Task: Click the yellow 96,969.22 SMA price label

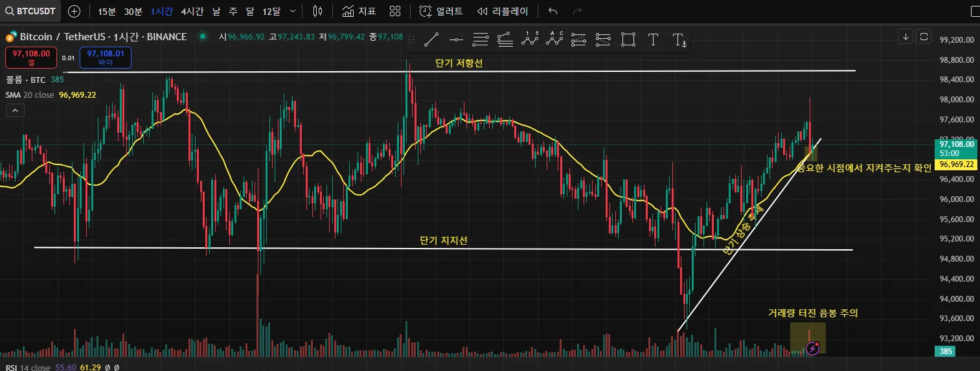Action: pyautogui.click(x=956, y=164)
